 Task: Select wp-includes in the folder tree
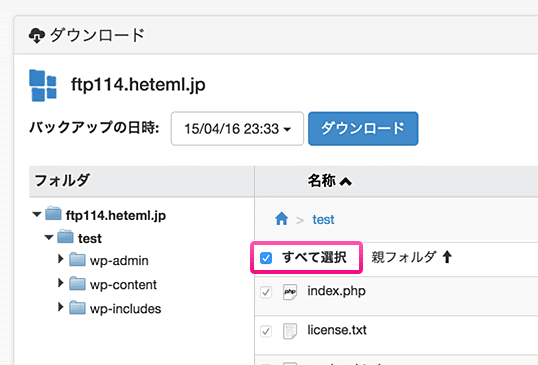click(x=125, y=309)
